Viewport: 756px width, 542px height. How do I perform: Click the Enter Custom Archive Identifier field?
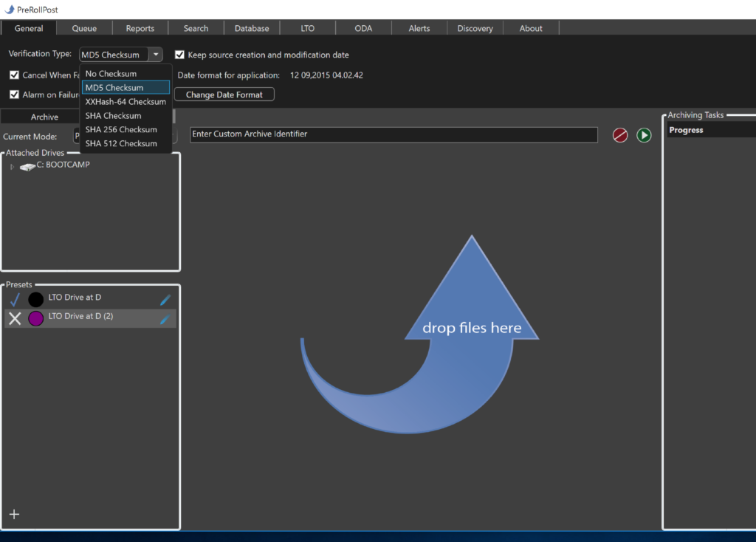394,135
